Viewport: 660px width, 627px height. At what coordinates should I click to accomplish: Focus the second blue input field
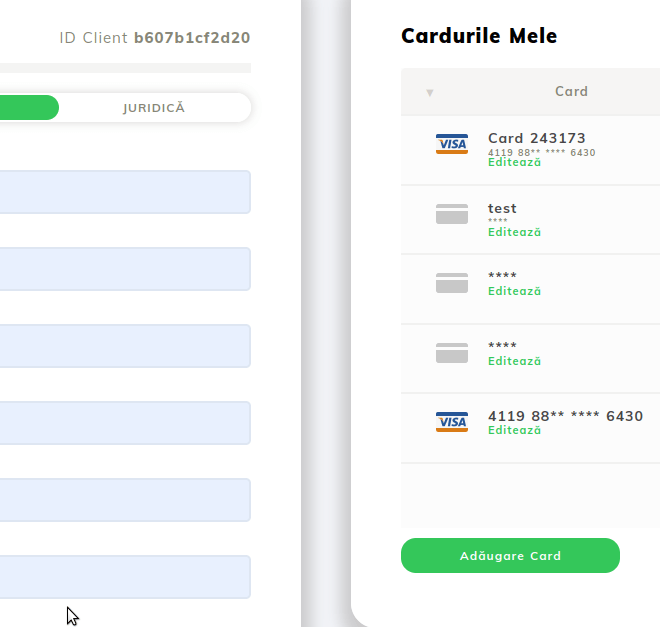tap(124, 269)
